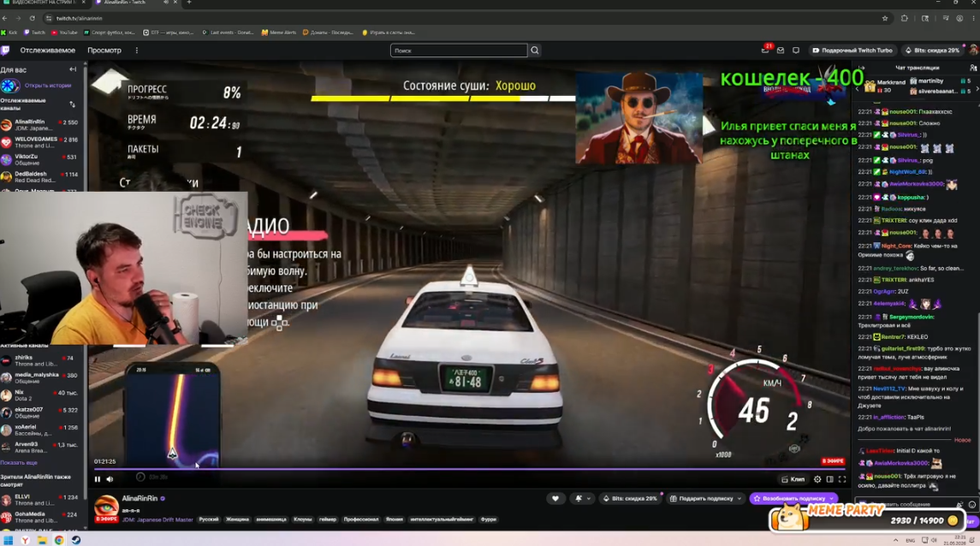Screen dimensions: 980x546
Task: Toggle fullscreen in the video player
Action: click(x=842, y=479)
